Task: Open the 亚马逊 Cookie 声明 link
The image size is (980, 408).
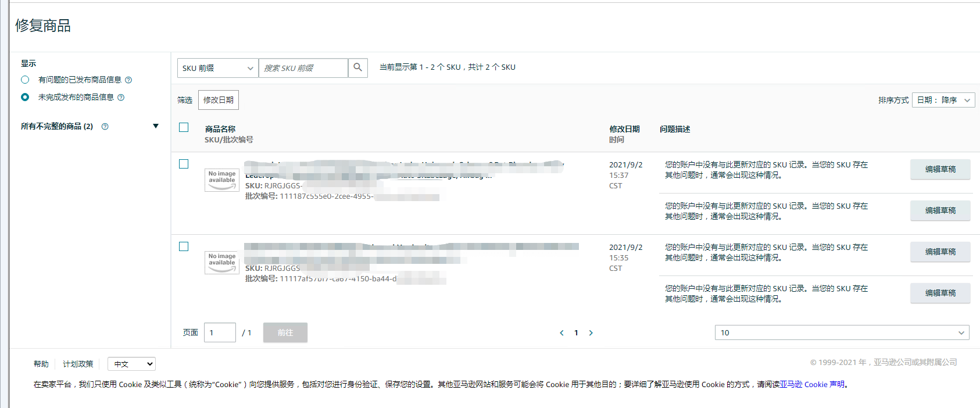Action: point(812,384)
